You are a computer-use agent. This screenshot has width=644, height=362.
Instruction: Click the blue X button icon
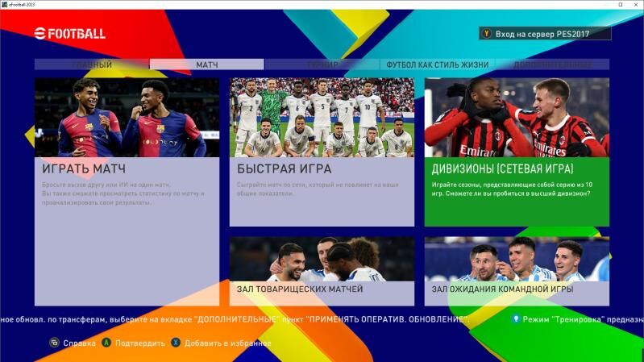[x=176, y=343]
